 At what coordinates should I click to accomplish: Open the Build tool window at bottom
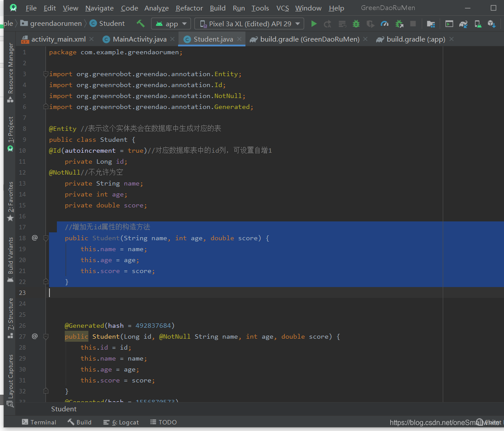coord(80,422)
